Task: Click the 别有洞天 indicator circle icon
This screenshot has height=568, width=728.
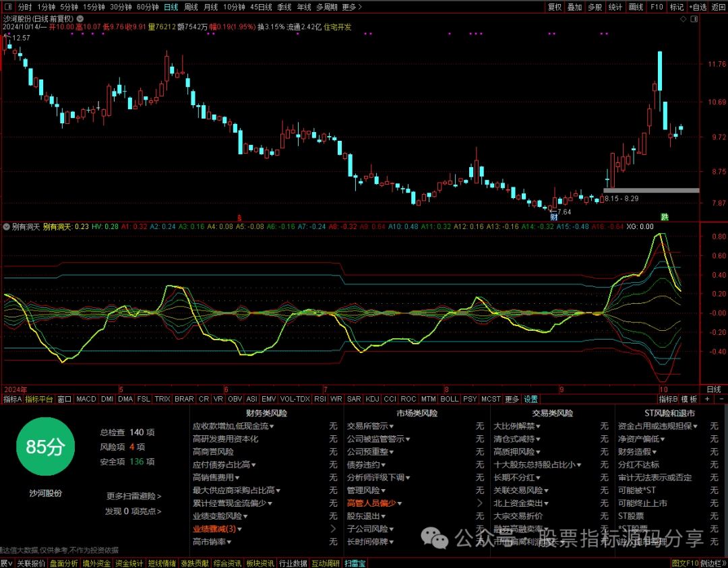Action: click(x=7, y=227)
